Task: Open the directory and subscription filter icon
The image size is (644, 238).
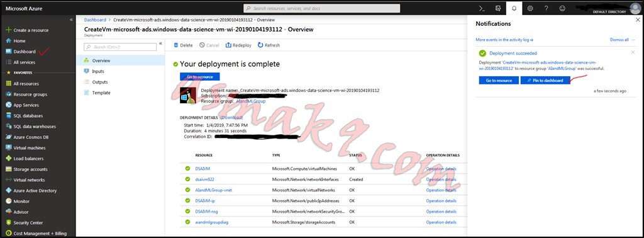Action: 498,8
